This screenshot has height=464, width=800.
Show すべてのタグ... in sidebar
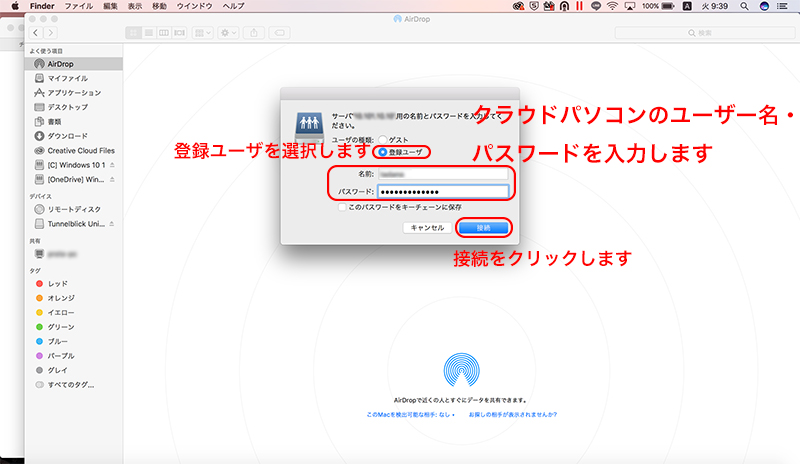[x=73, y=384]
